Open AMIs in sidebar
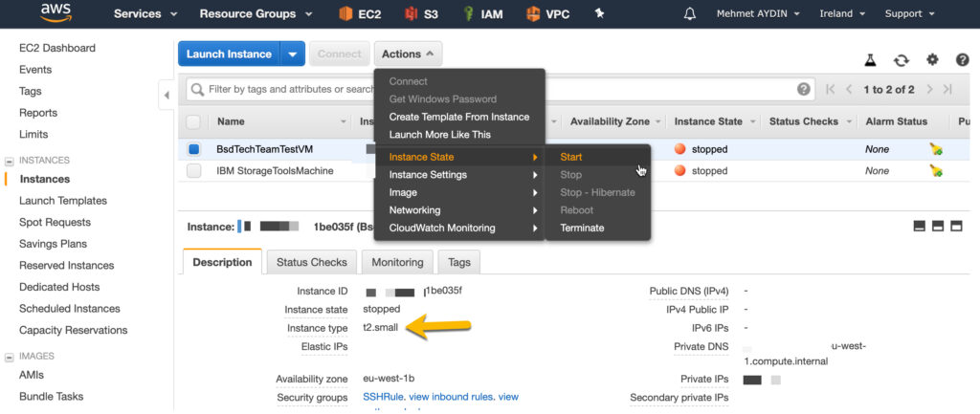 [x=32, y=376]
